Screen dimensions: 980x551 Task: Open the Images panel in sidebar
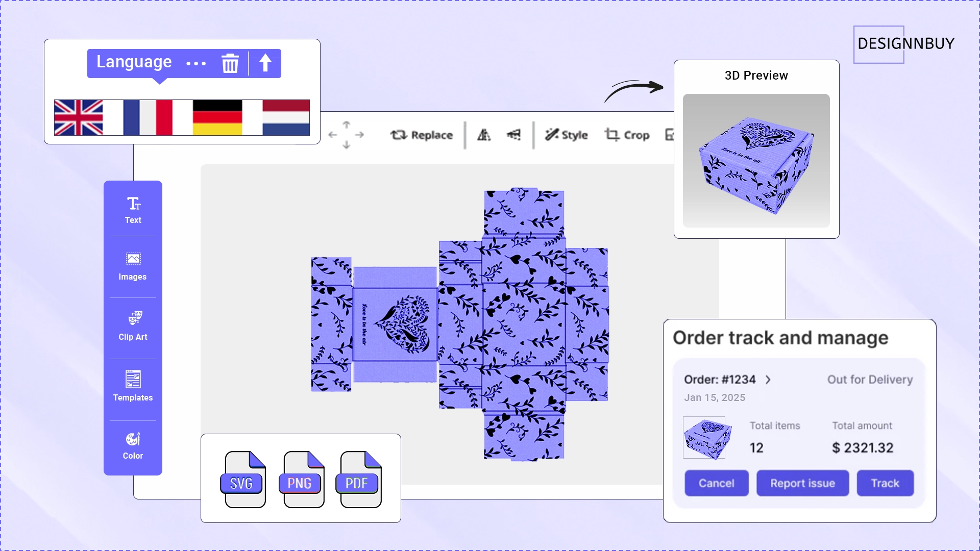133,266
